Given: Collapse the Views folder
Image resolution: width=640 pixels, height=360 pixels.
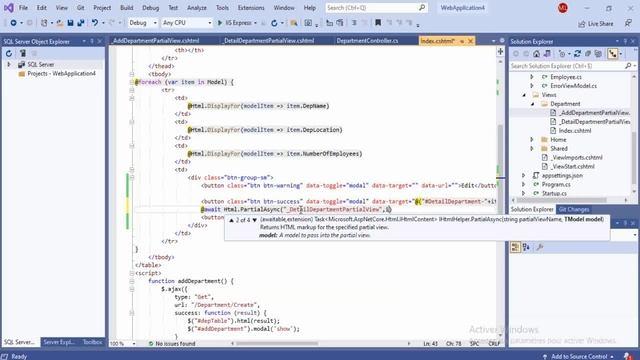Looking at the screenshot, I should click(524, 95).
